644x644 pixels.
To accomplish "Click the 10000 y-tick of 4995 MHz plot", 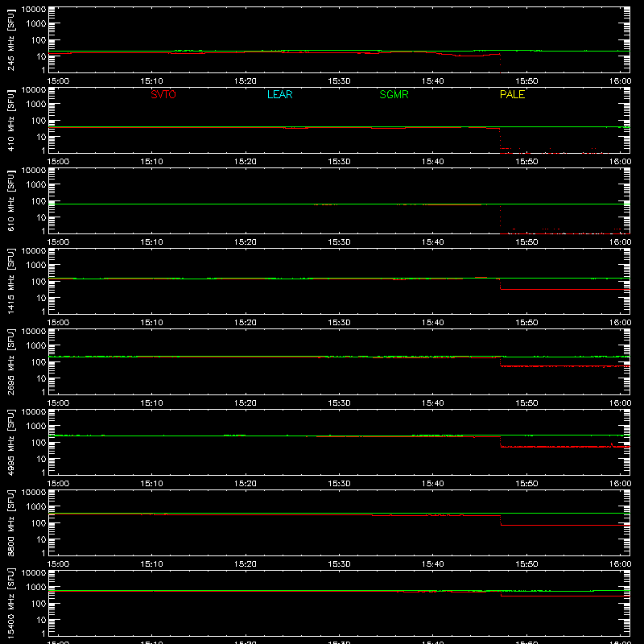I will tap(34, 412).
